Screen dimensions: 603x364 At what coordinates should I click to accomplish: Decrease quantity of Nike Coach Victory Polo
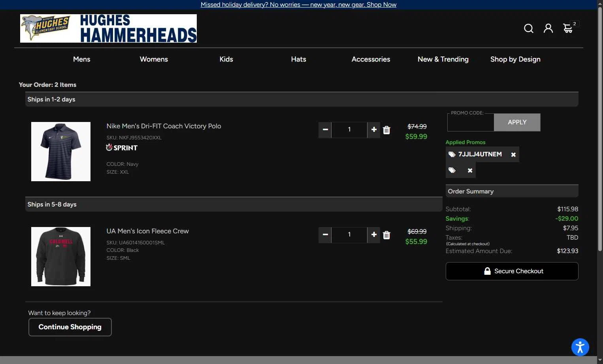(325, 129)
